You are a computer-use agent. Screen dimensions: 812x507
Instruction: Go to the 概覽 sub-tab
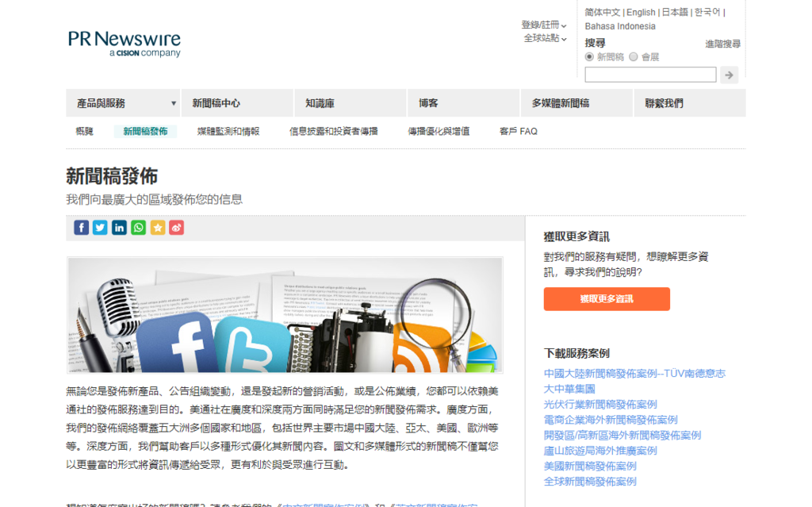[84, 132]
